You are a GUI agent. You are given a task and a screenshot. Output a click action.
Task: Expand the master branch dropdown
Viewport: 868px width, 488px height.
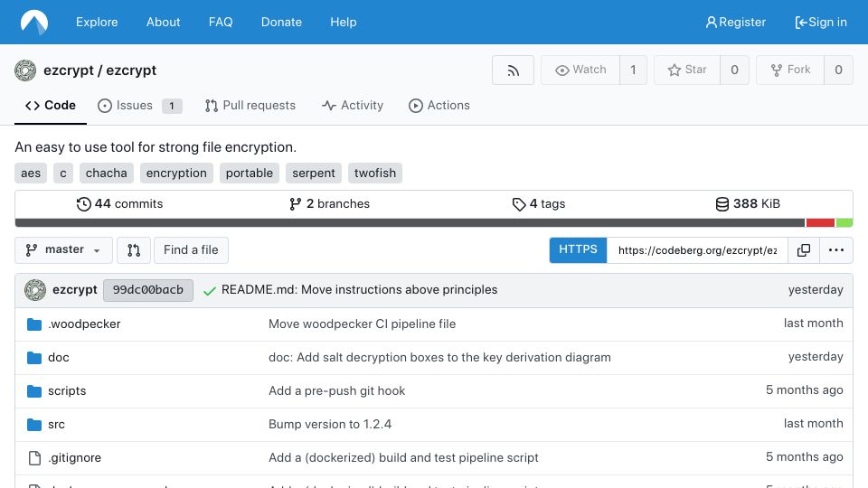point(63,250)
